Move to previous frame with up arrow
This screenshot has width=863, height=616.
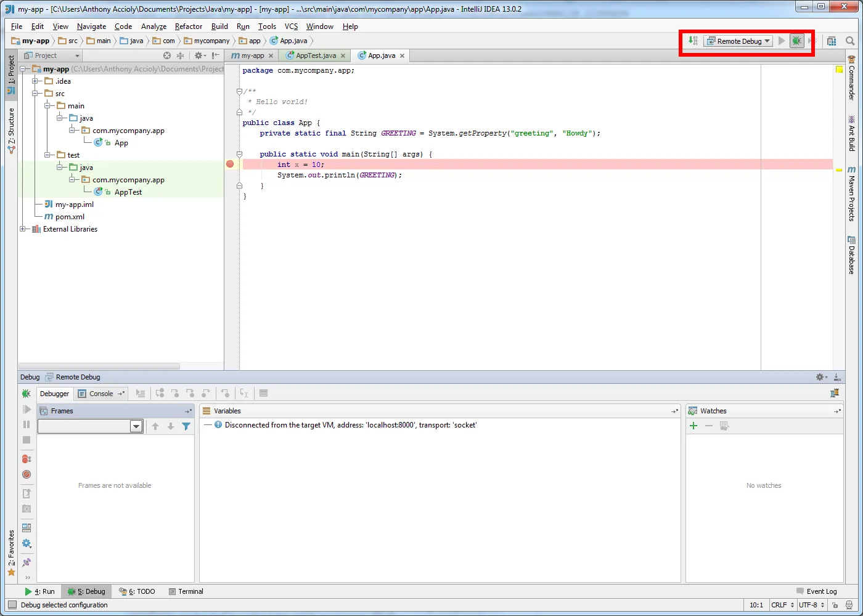point(155,426)
